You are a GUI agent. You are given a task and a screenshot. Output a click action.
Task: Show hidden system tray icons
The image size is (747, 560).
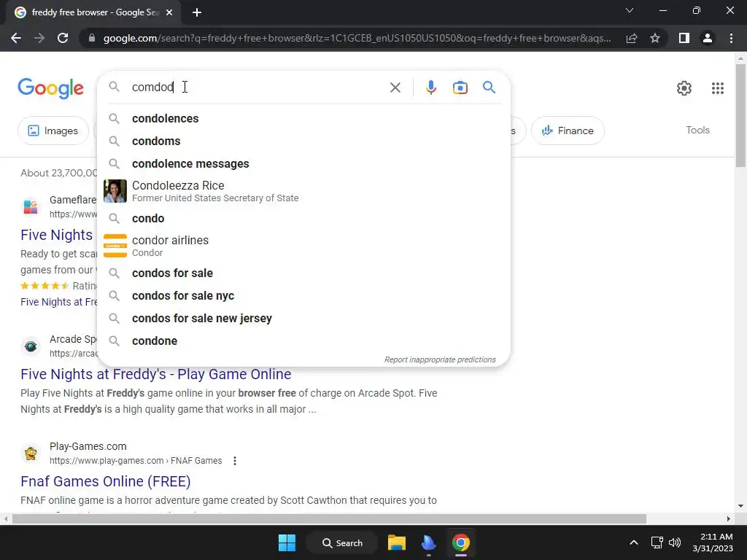pos(634,542)
